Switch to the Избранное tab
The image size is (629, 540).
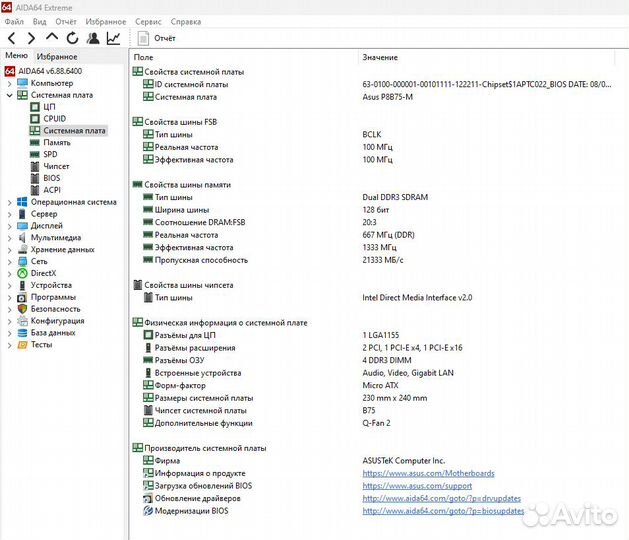point(57,57)
